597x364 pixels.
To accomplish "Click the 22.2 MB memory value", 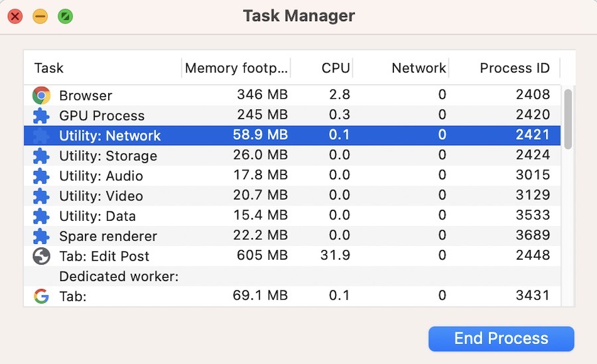I will click(x=260, y=235).
